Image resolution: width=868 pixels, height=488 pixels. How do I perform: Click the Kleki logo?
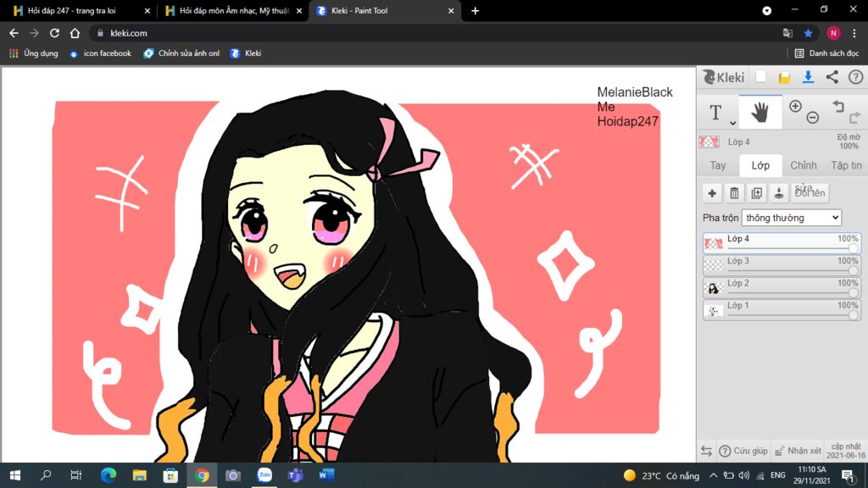point(724,77)
